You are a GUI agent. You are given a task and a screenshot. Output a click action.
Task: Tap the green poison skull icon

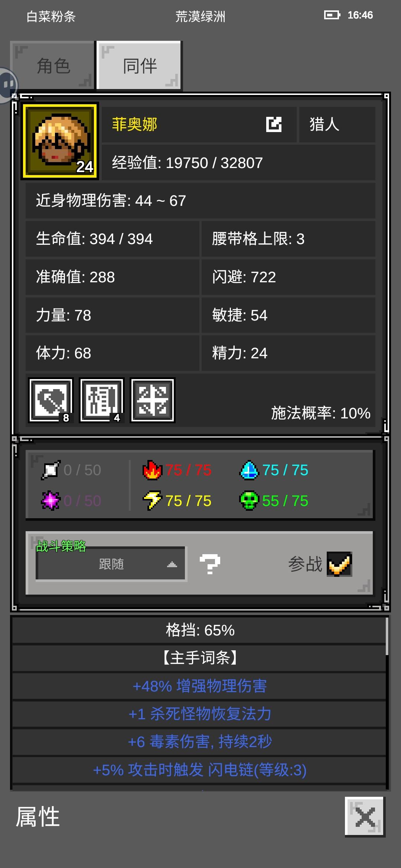pos(249,501)
